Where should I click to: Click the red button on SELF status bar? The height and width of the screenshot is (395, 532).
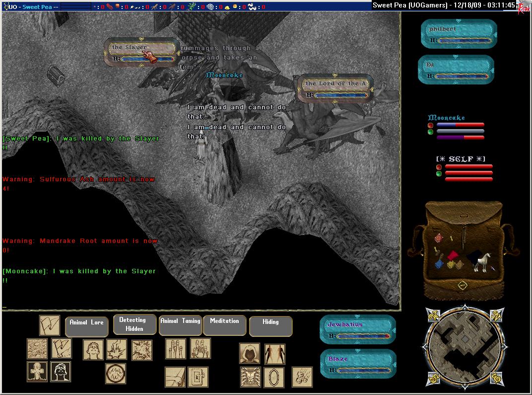tap(439, 167)
